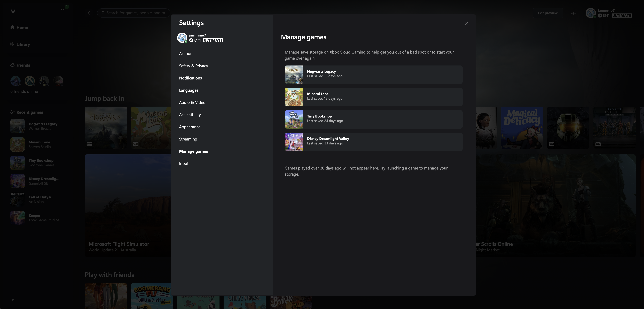Click first friend avatar in sidebar
Screen dimensions: 644x309
[15, 81]
